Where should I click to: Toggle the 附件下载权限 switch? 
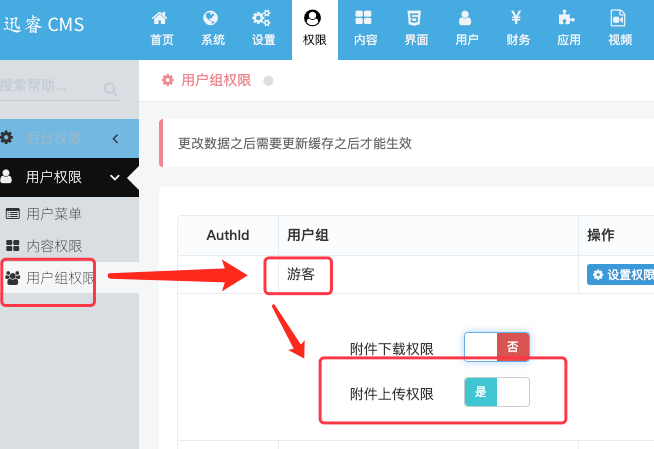497,347
